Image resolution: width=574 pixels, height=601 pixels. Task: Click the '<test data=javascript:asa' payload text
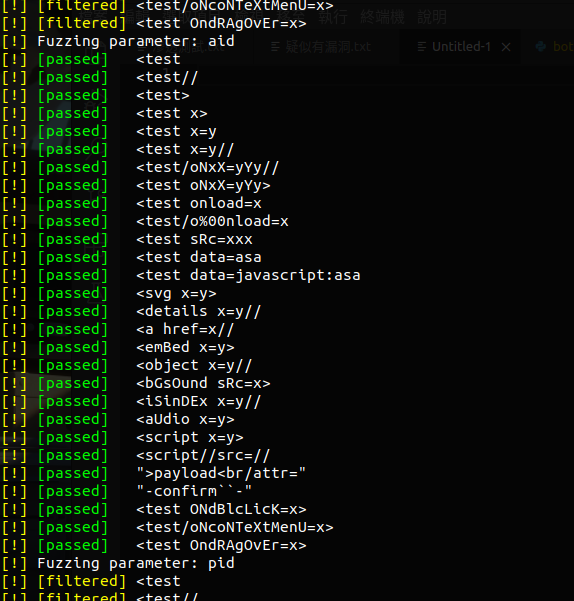pos(248,275)
